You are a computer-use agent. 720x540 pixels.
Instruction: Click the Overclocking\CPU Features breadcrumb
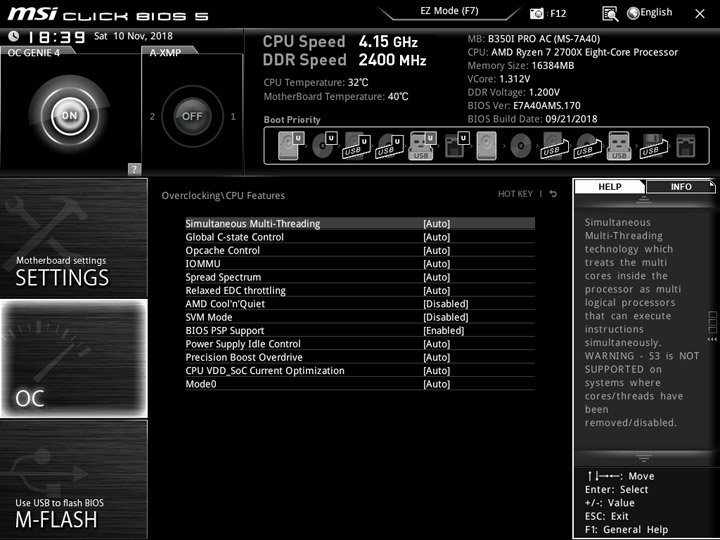click(223, 196)
